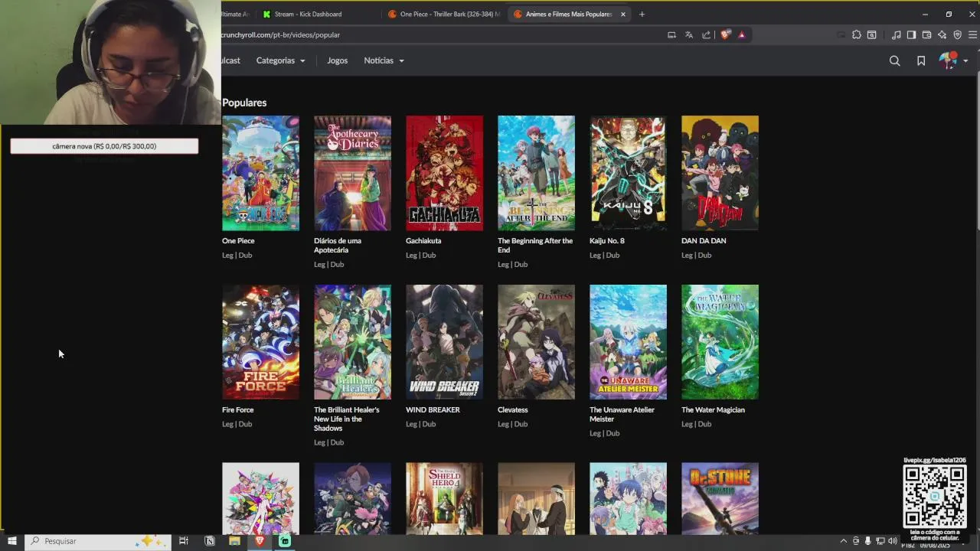Click the câmera nova donation goal bar
The image size is (980, 551).
[104, 146]
